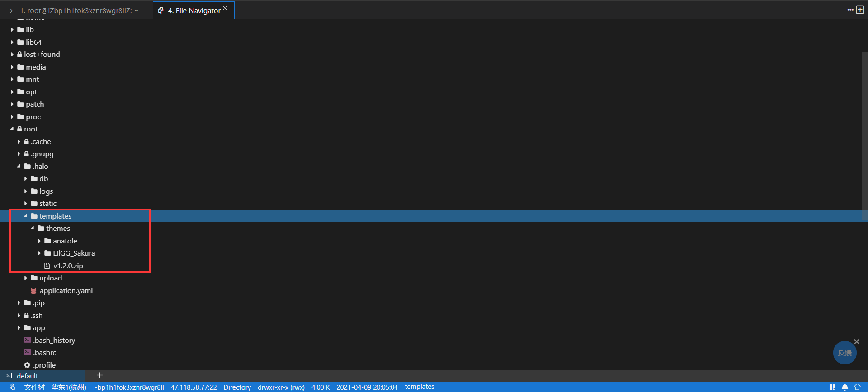Select the application.yaml file name
The image size is (868, 392).
pyautogui.click(x=66, y=290)
